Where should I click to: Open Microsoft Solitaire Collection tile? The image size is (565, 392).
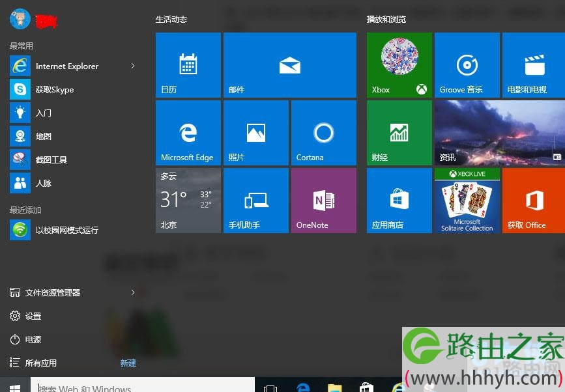467,201
